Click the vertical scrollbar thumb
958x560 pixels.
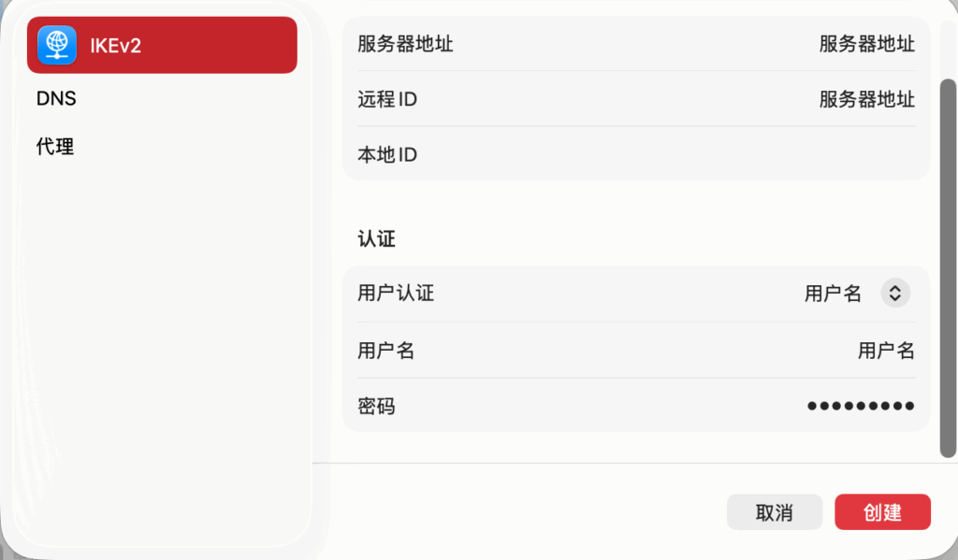948,266
